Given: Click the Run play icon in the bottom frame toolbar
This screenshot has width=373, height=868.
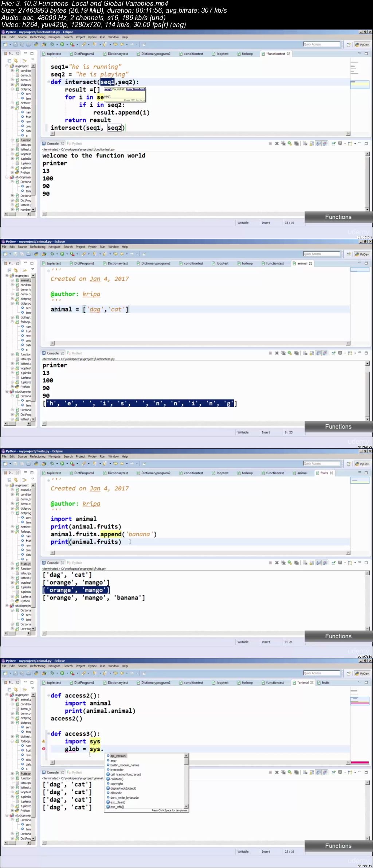Looking at the screenshot, I should (x=62, y=673).
